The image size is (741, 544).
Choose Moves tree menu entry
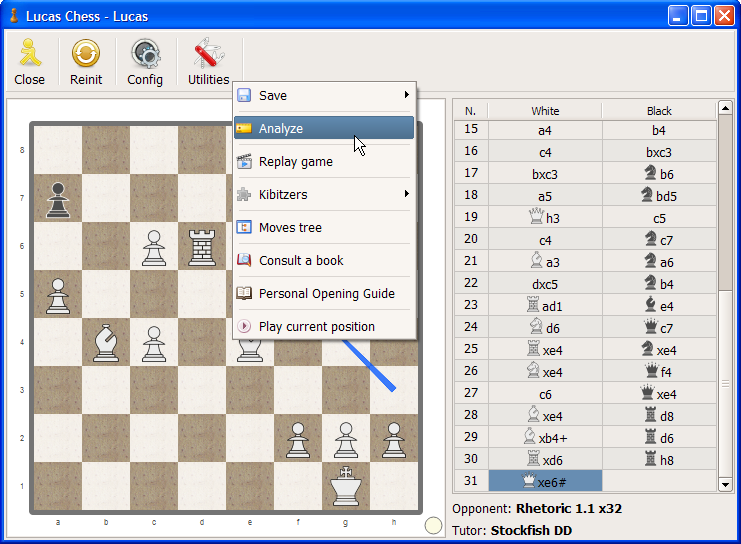pyautogui.click(x=324, y=227)
